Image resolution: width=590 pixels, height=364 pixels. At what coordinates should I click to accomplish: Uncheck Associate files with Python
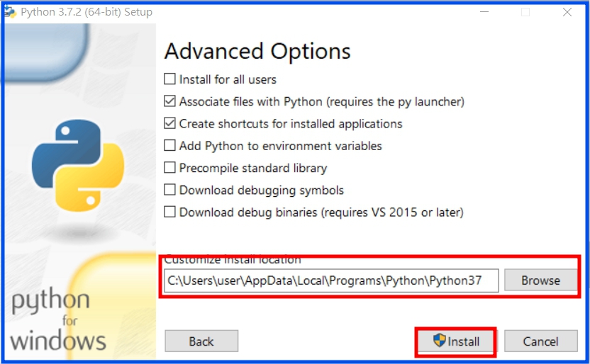(169, 101)
